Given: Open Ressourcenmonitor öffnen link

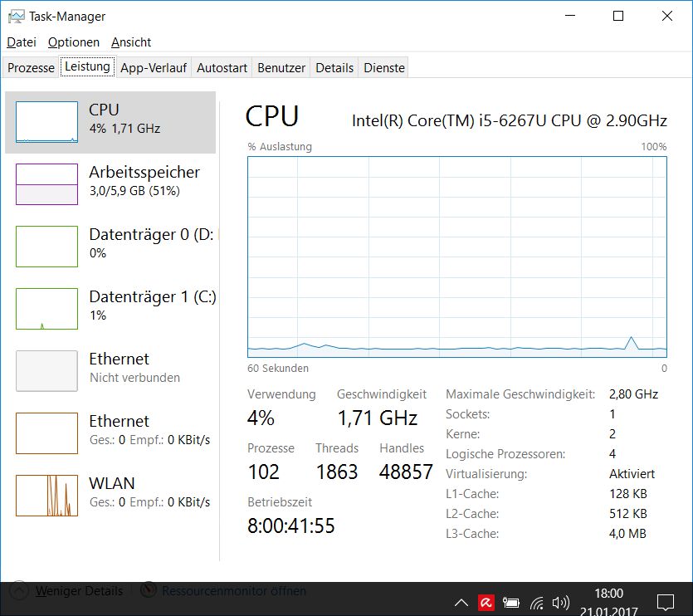Looking at the screenshot, I should click(234, 591).
